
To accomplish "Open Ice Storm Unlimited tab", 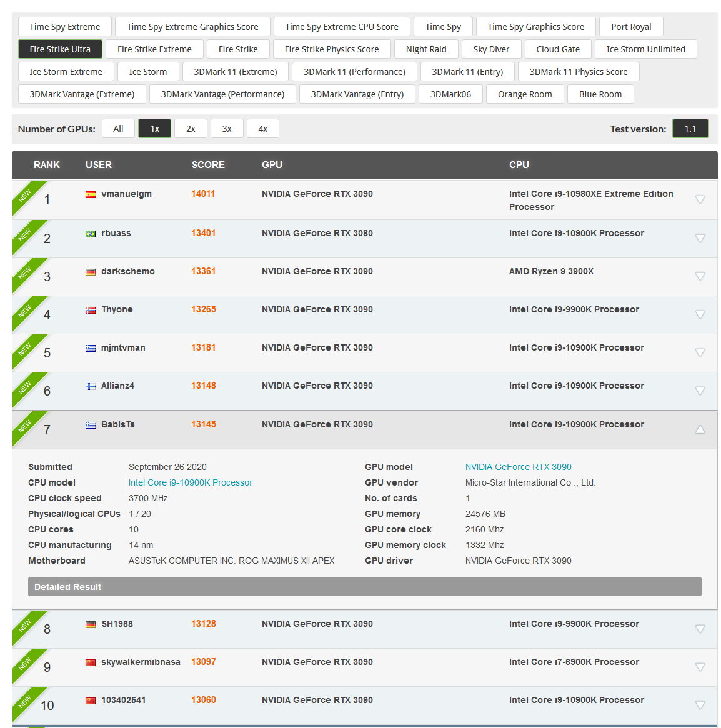I will pos(646,49).
